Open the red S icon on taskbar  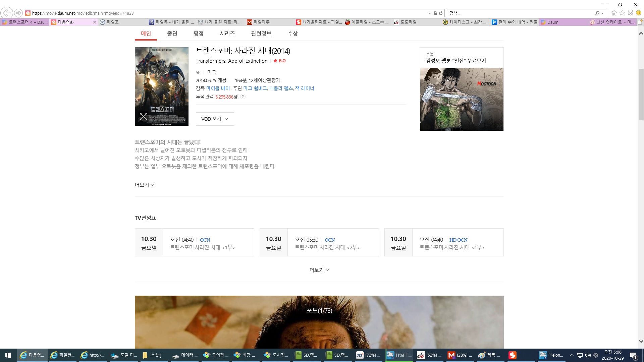point(512,355)
